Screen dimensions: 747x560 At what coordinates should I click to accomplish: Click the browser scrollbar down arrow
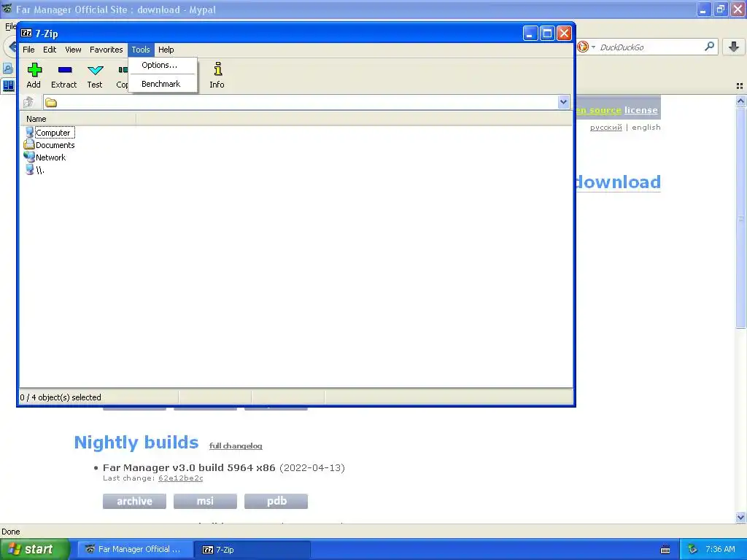740,517
